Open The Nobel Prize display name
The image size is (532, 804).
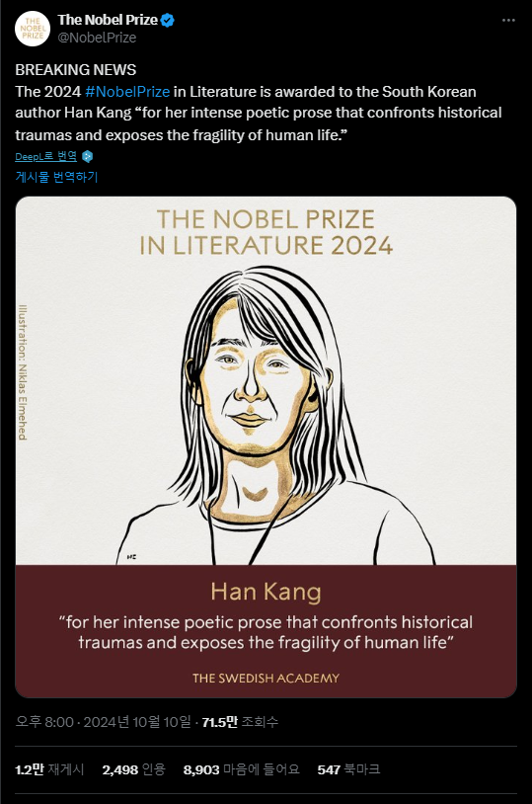(x=108, y=20)
